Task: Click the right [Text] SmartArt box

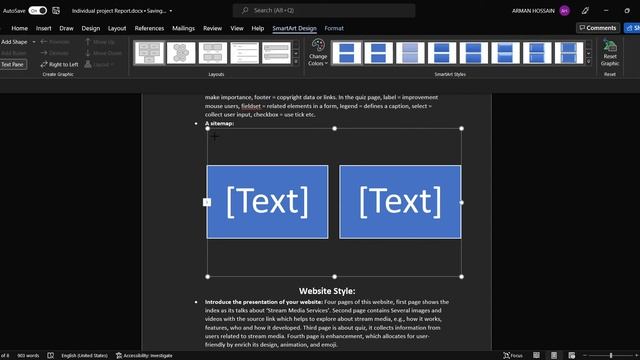Action: (x=400, y=202)
